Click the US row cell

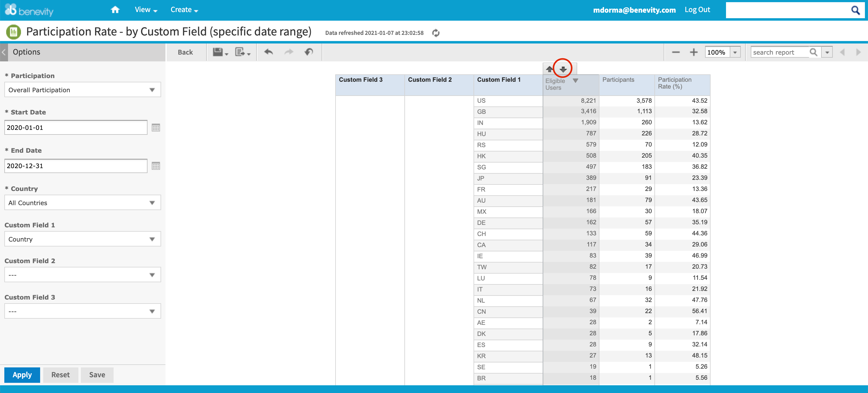tap(508, 101)
